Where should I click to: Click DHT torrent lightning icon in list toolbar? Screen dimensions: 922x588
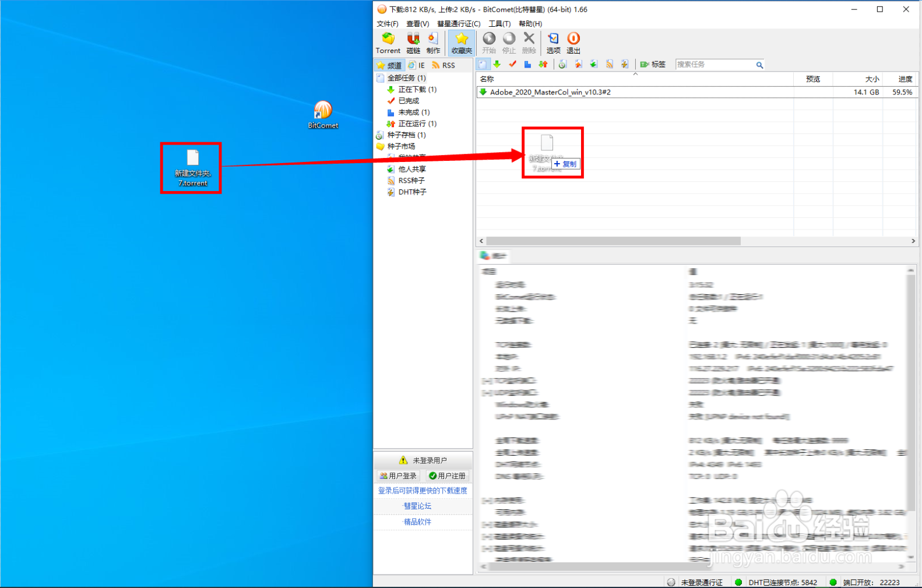point(624,64)
